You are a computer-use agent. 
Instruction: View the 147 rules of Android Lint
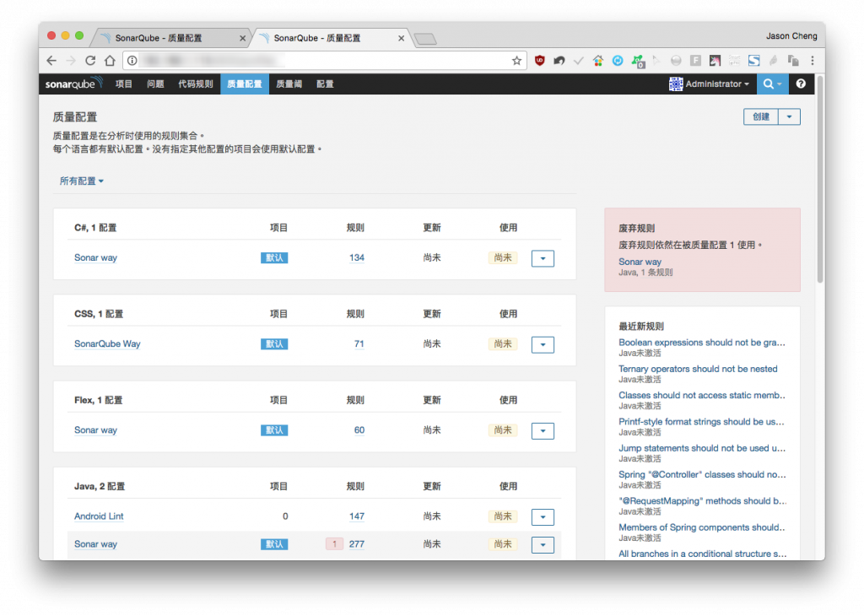coord(357,516)
